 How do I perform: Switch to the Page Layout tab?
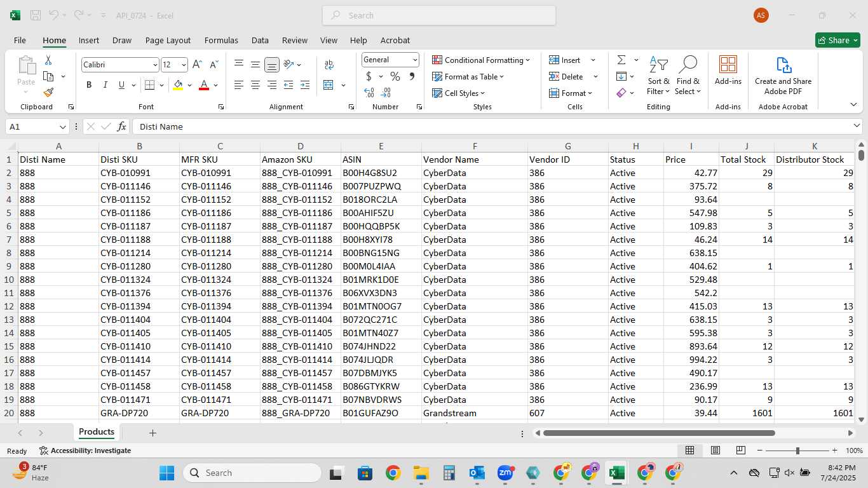pos(168,40)
